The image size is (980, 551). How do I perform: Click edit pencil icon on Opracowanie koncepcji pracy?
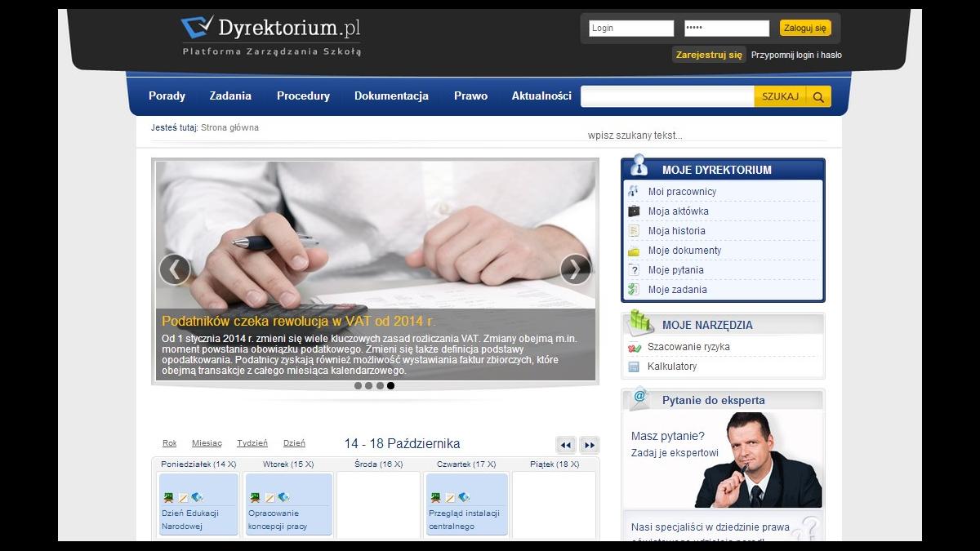[269, 497]
